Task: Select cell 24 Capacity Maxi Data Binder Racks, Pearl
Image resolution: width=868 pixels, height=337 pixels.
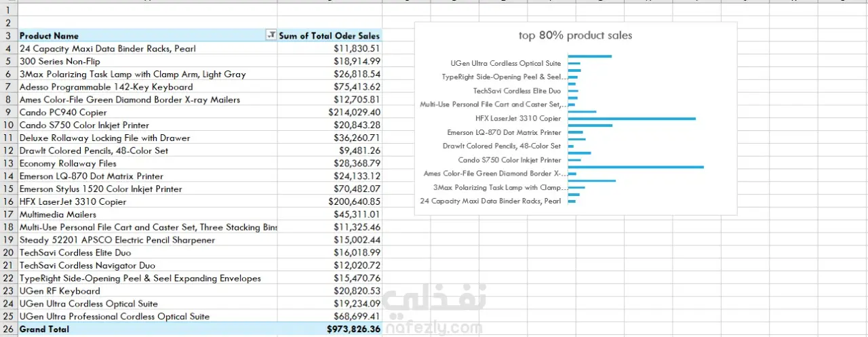Action: 147,48
